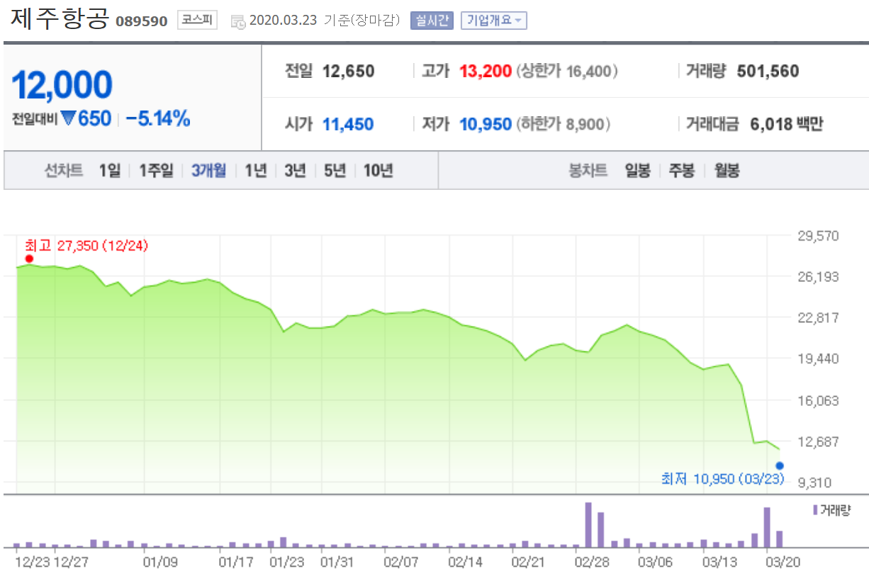This screenshot has width=869, height=588.
Task: Click the purple 거래량 legend swatch
Action: [815, 509]
